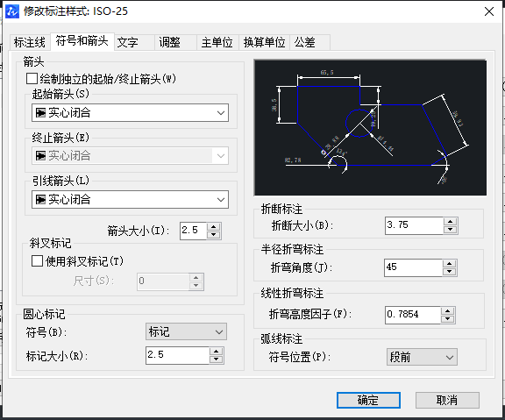Image resolution: width=505 pixels, height=420 pixels.
Task: Click the 折弯角度 input field
Action: (413, 267)
